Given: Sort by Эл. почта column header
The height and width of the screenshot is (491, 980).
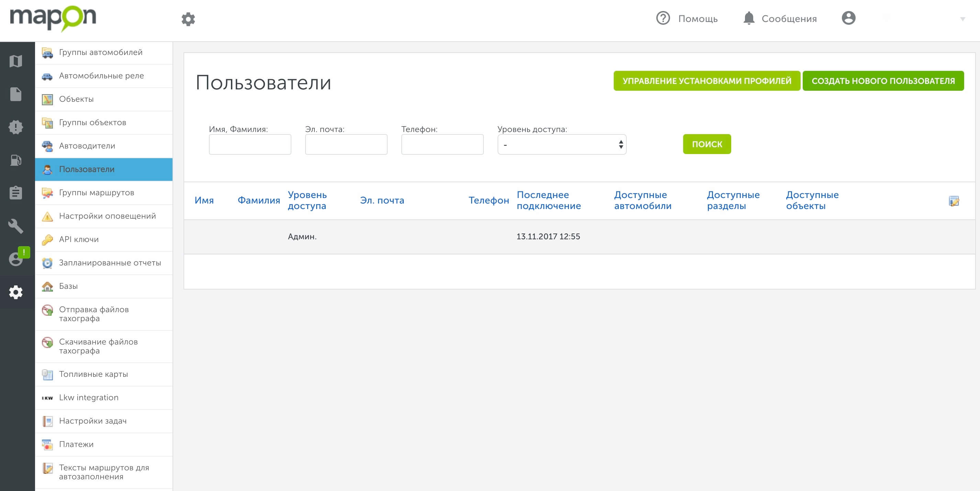Looking at the screenshot, I should coord(382,200).
